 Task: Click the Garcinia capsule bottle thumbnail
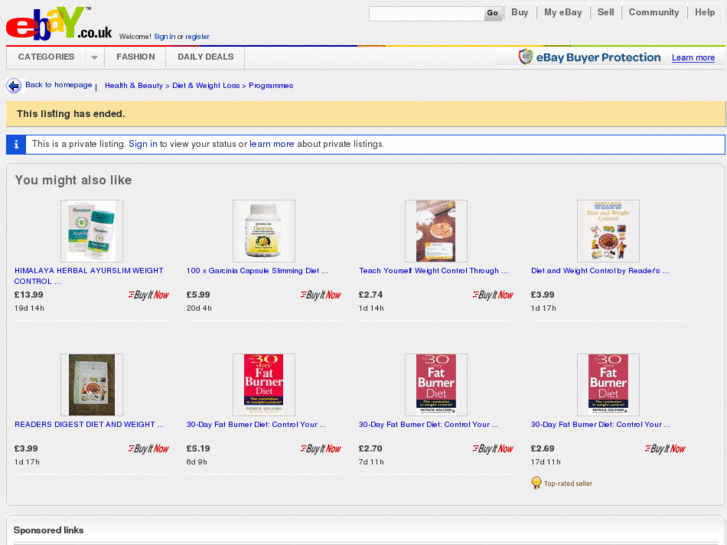(x=264, y=231)
